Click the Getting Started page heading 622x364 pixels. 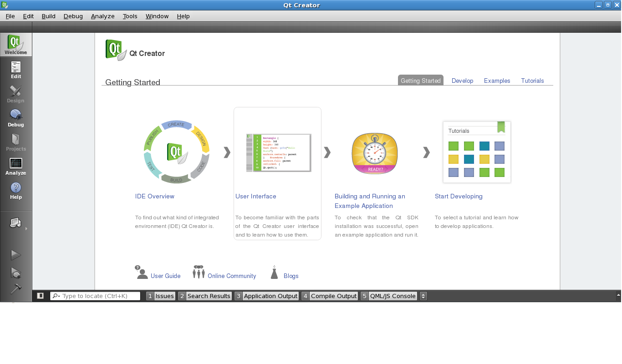(133, 82)
